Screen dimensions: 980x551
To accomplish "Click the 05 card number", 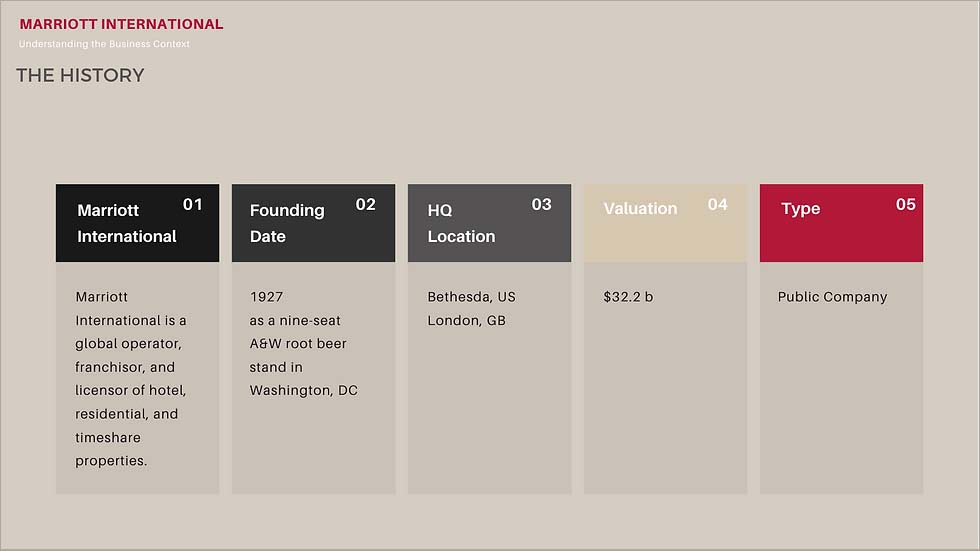I will click(x=905, y=204).
